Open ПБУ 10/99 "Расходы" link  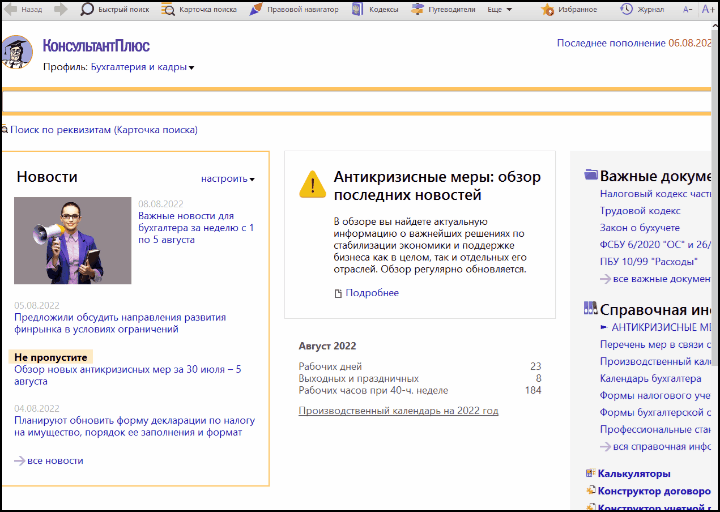[648, 262]
